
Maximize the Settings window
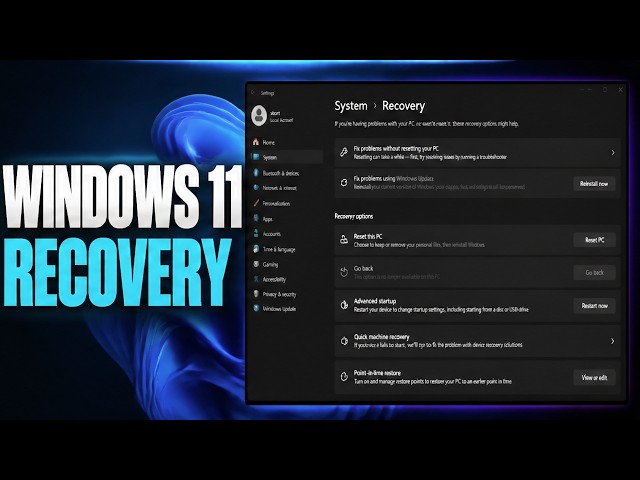[605, 90]
